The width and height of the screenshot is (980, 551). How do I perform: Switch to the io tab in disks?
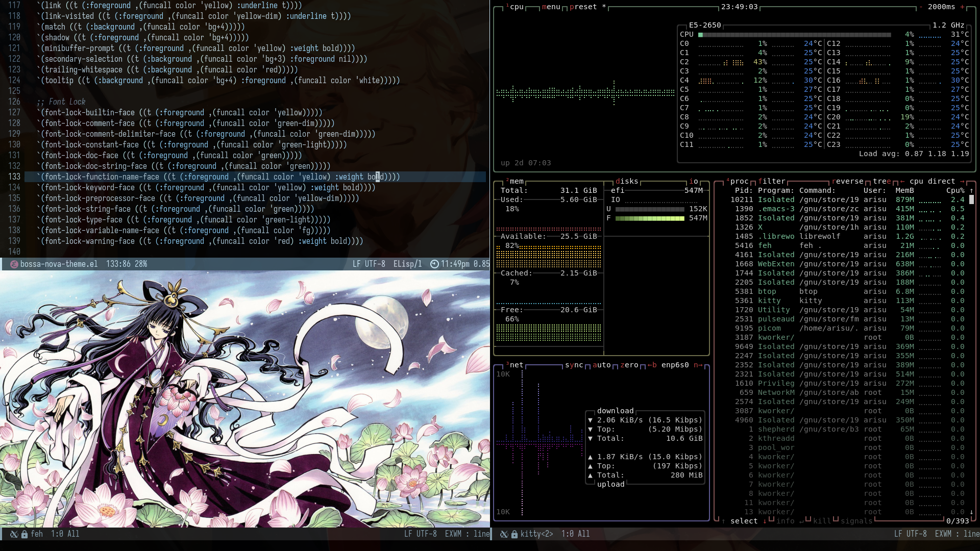point(693,182)
